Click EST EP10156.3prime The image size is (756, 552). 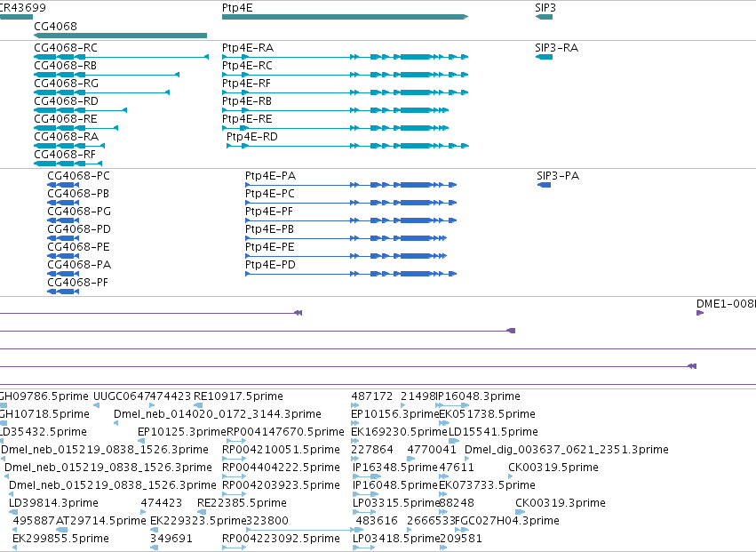(x=395, y=414)
